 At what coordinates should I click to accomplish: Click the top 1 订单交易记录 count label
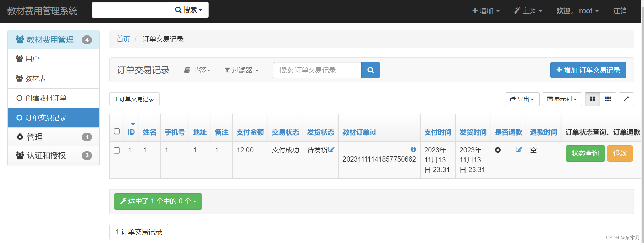pos(135,99)
